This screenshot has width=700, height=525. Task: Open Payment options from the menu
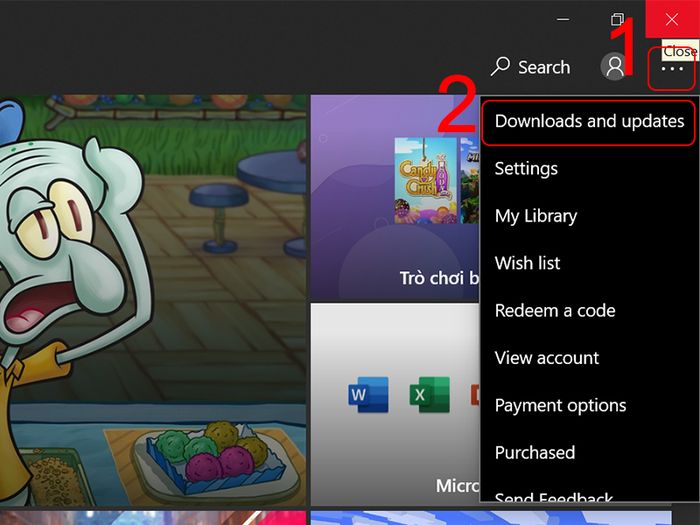(589, 405)
